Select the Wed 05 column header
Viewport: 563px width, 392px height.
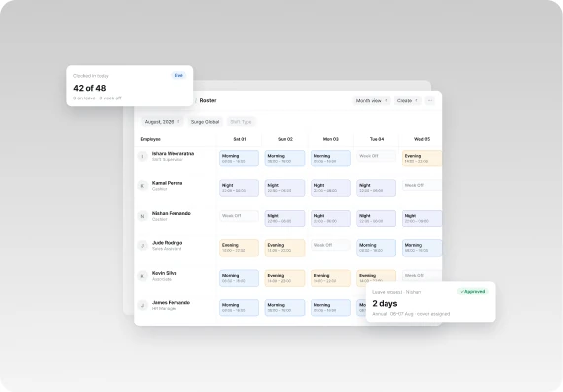click(x=422, y=139)
